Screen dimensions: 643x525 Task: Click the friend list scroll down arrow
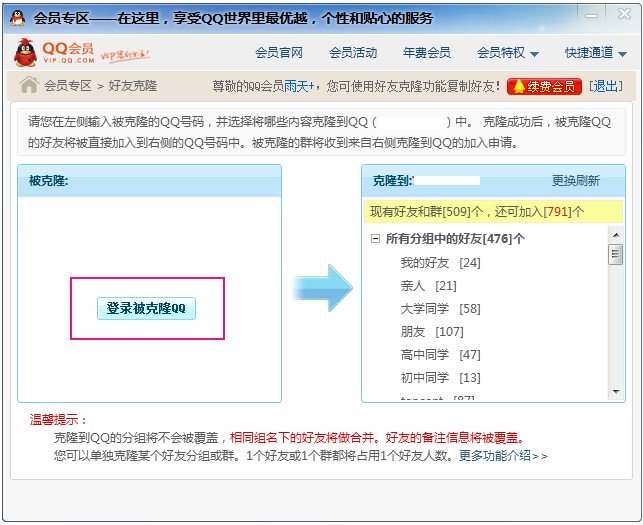tap(616, 392)
